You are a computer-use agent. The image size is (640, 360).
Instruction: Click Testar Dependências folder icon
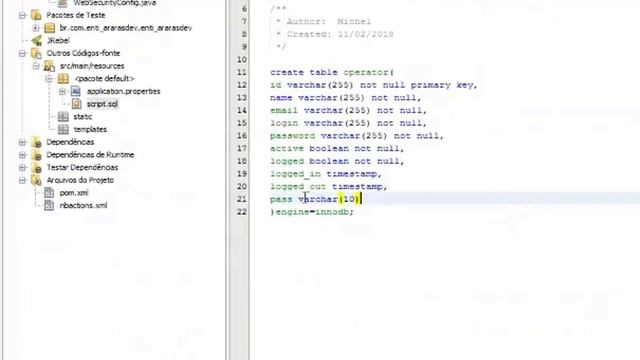(x=36, y=168)
